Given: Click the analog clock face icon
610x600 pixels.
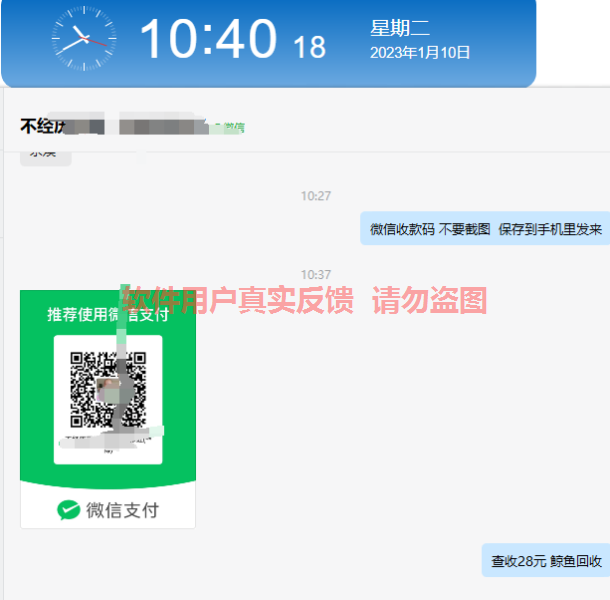Looking at the screenshot, I should 84,38.
